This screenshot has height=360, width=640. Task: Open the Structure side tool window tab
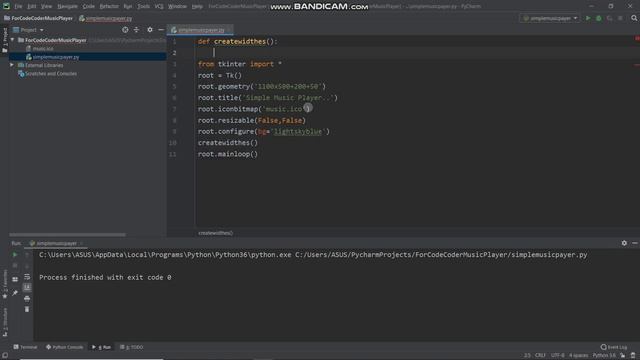(5, 322)
